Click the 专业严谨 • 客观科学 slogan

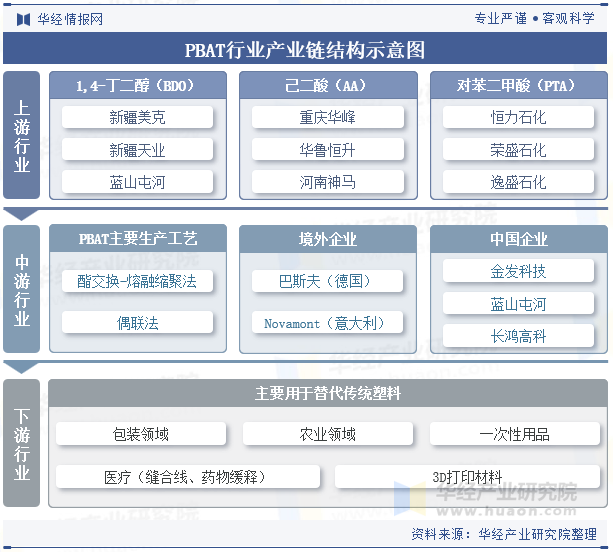(534, 18)
